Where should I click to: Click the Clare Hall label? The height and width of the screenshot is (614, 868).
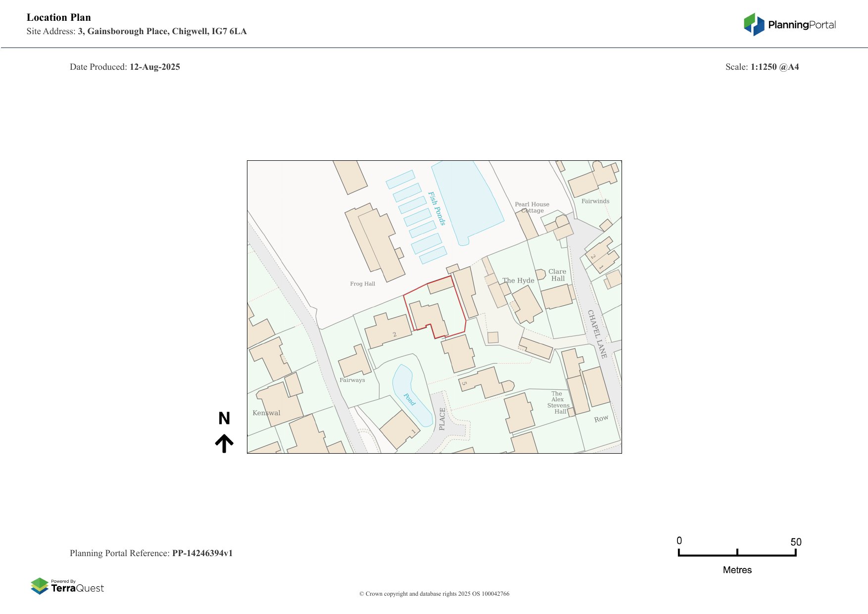click(x=557, y=275)
